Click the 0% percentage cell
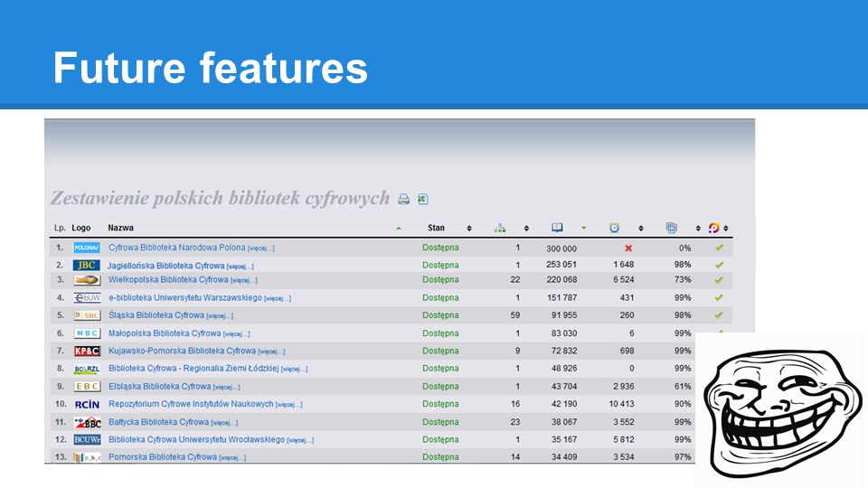The width and height of the screenshot is (868, 488). click(x=684, y=248)
